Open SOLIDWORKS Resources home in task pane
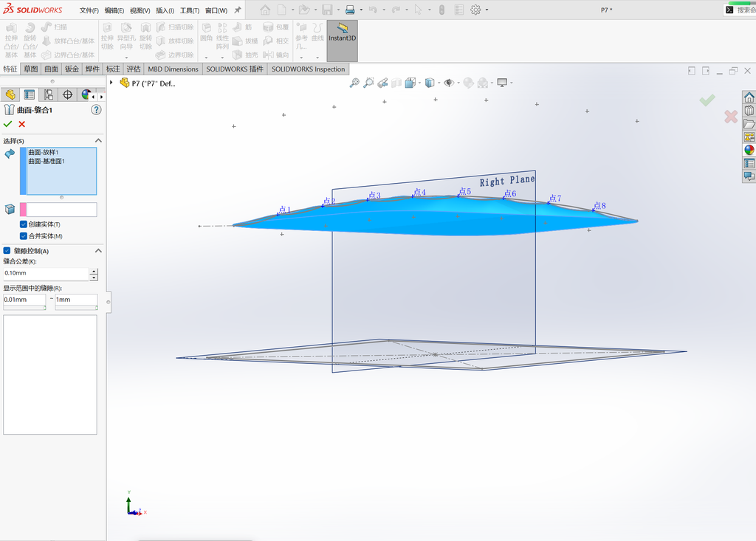The image size is (756, 541). click(749, 97)
